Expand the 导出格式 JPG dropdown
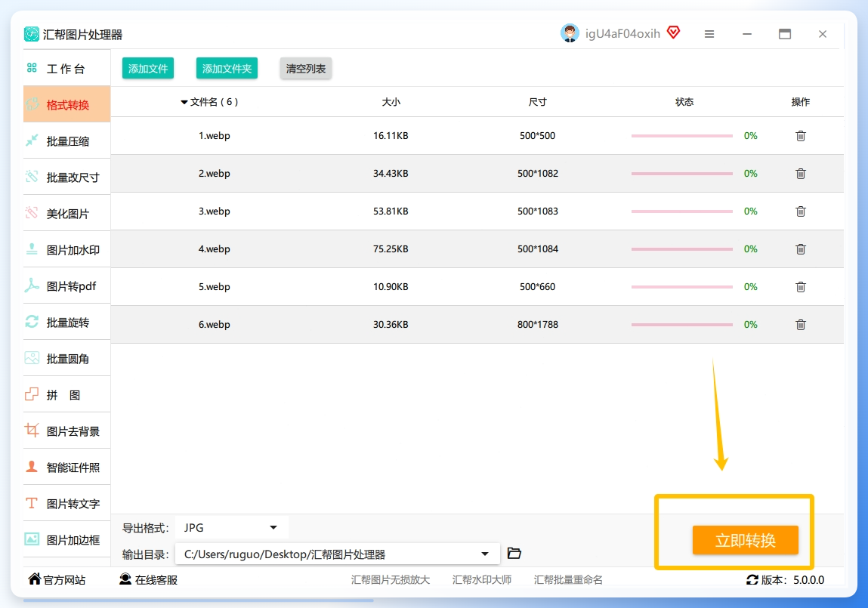Viewport: 868px width, 608px height. pyautogui.click(x=231, y=527)
